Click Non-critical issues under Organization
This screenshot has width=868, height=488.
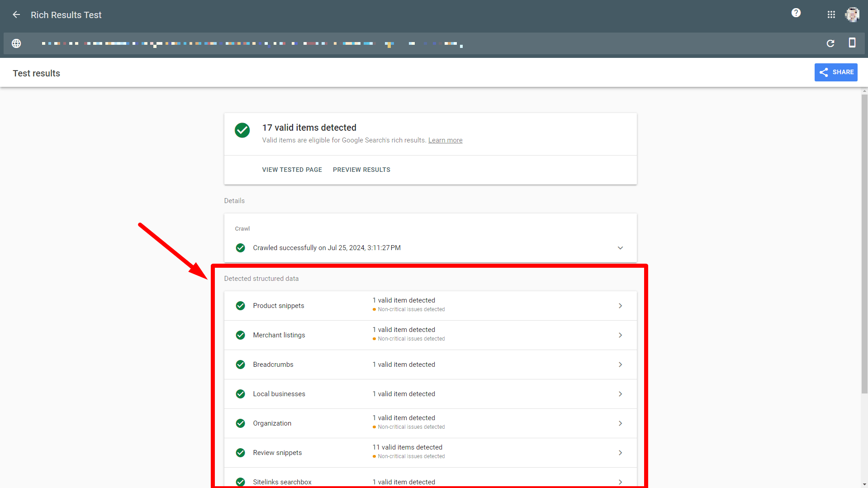[411, 427]
